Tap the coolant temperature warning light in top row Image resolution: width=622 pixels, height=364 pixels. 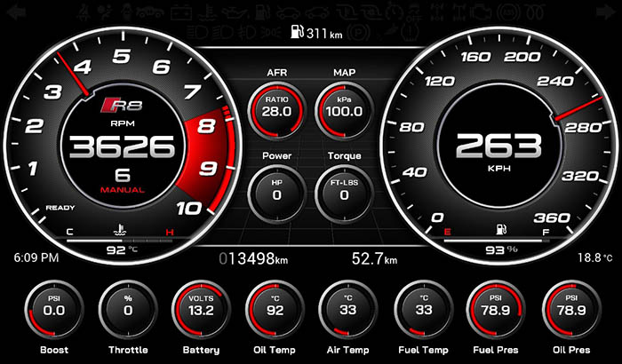point(207,13)
